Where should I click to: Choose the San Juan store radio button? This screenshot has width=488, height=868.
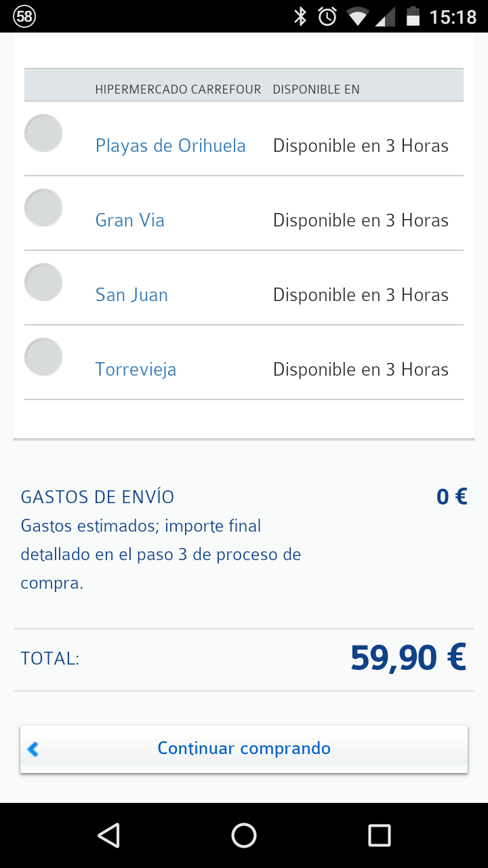43,282
